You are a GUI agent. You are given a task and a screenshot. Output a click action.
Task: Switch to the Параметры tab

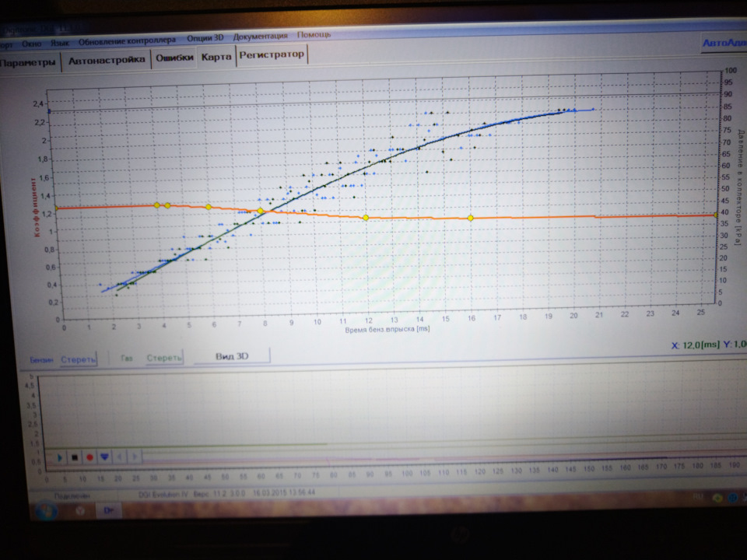pos(29,62)
